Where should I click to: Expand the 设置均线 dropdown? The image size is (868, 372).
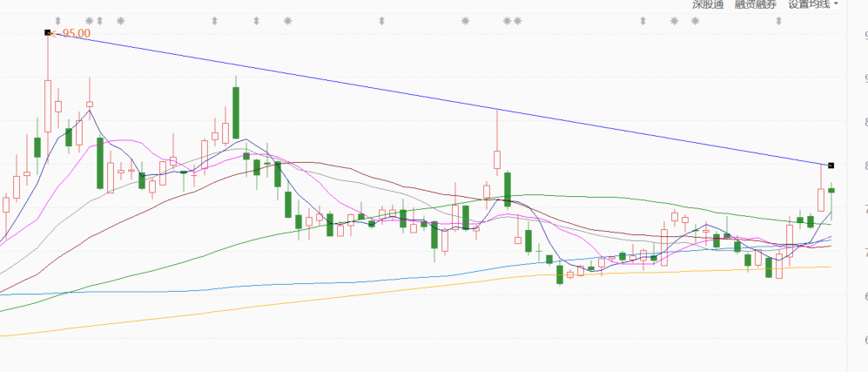coord(812,4)
